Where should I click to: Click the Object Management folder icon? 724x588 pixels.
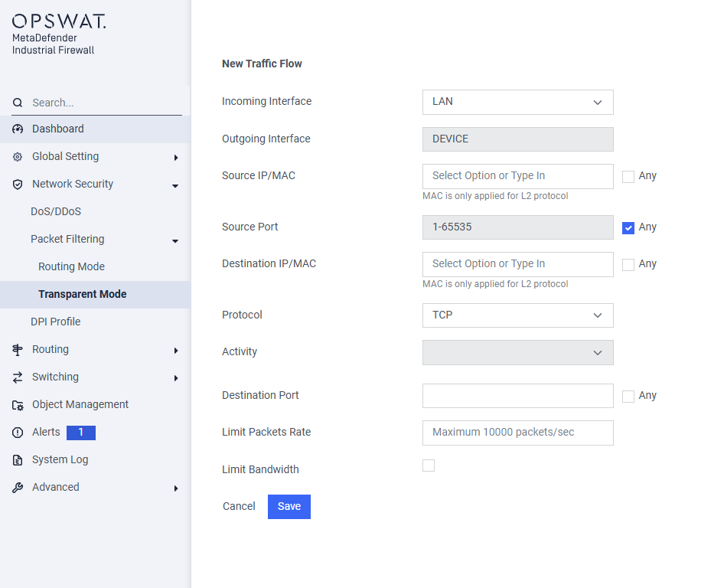pyautogui.click(x=18, y=406)
